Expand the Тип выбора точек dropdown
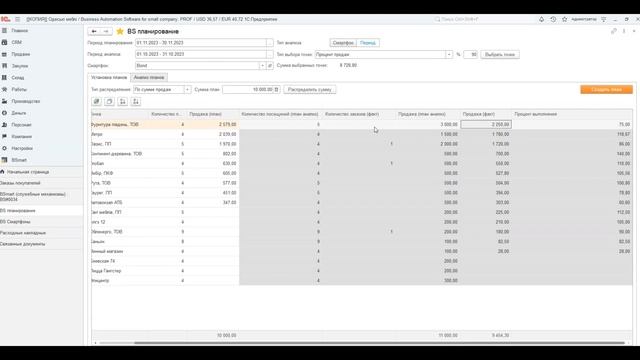The image size is (640, 360). pyautogui.click(x=449, y=54)
